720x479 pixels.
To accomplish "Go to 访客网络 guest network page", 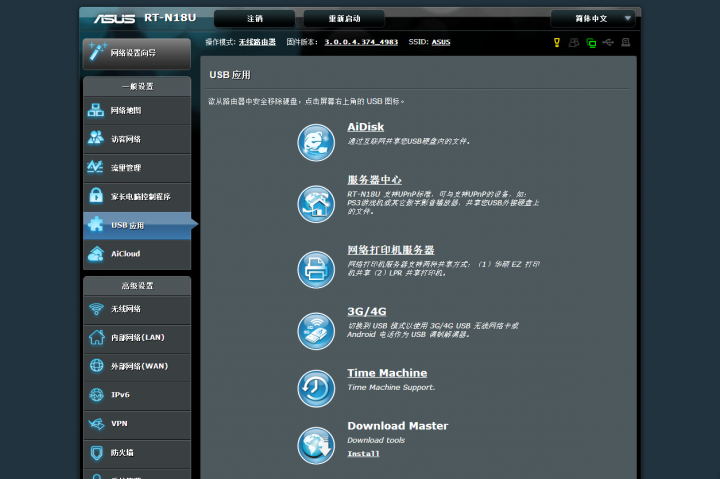I will tap(137, 139).
